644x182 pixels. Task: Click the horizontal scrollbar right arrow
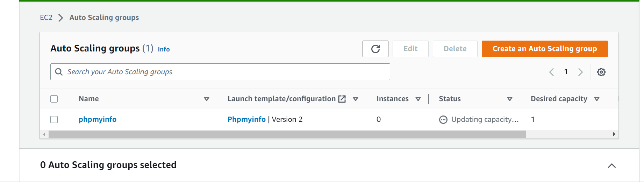click(x=614, y=134)
